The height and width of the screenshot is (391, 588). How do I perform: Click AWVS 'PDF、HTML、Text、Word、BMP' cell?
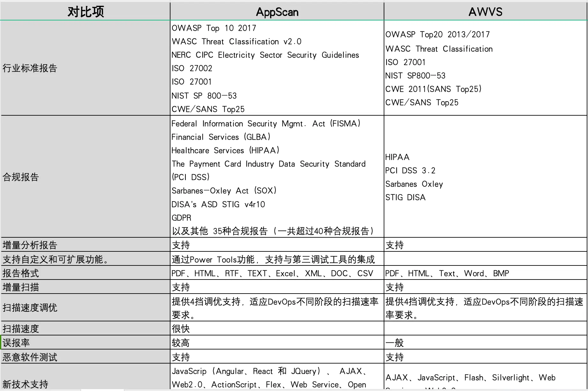[486, 273]
